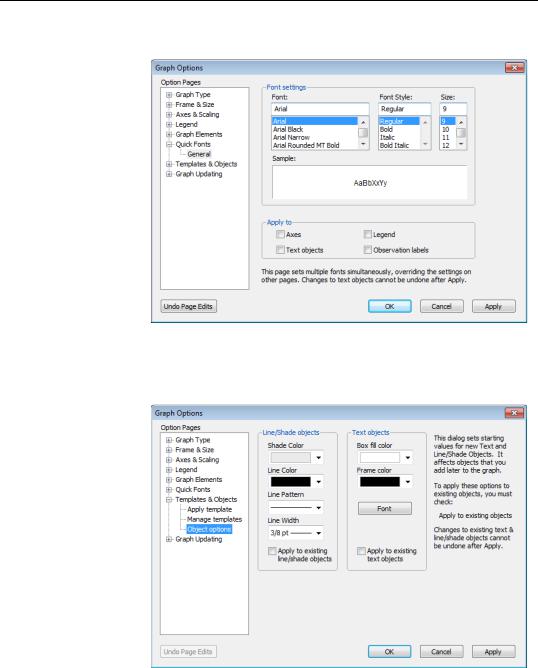Select Bold in the Font Style list
Screen dimensions: 538x668
click(386, 129)
